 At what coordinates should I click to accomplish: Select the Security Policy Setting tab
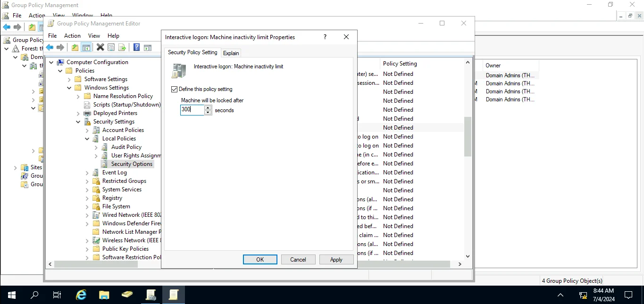192,52
